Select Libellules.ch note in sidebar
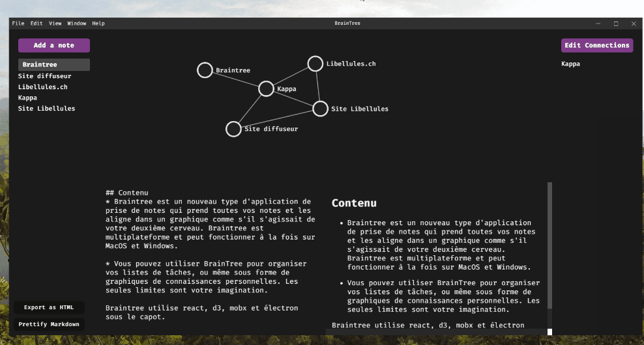Screen dimensions: 644x345 pos(43,87)
